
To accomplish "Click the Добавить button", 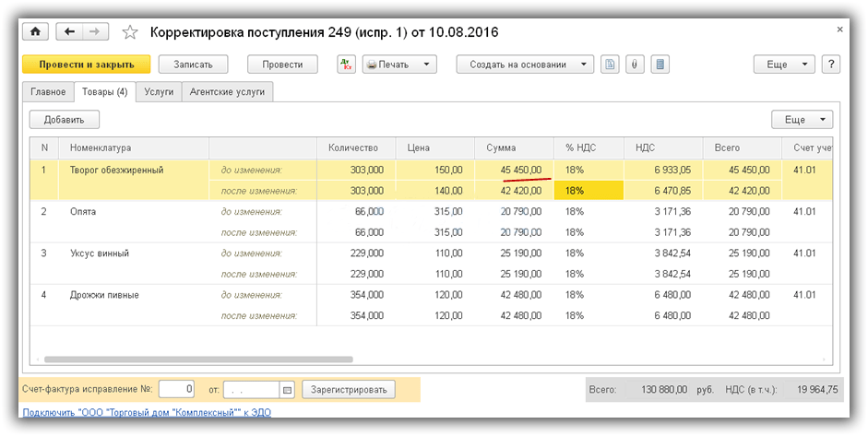I will click(65, 120).
